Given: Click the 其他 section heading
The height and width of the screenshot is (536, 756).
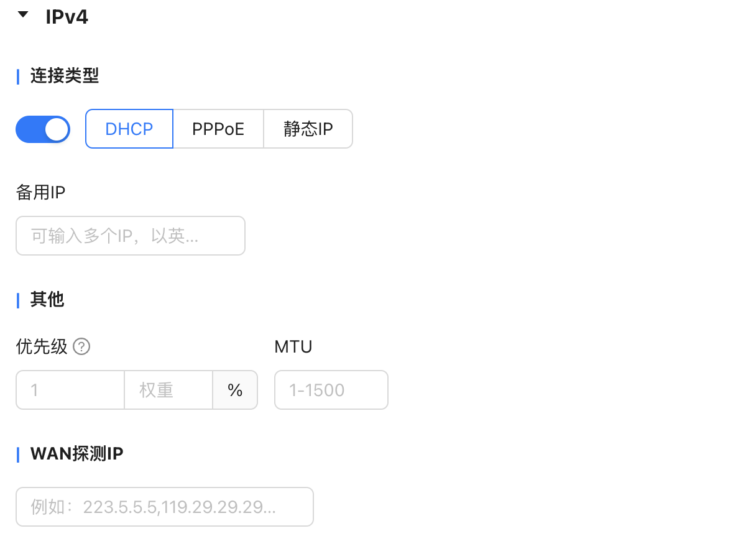Looking at the screenshot, I should 47,300.
